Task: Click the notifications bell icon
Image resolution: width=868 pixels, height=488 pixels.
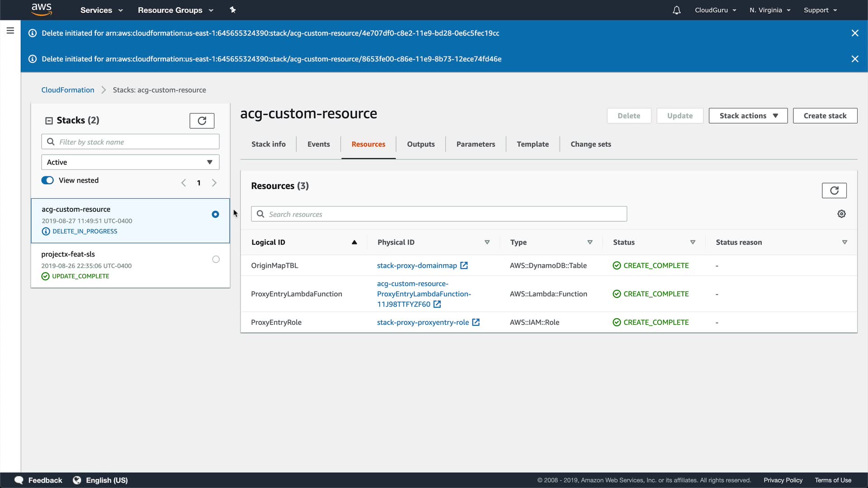Action: click(676, 10)
